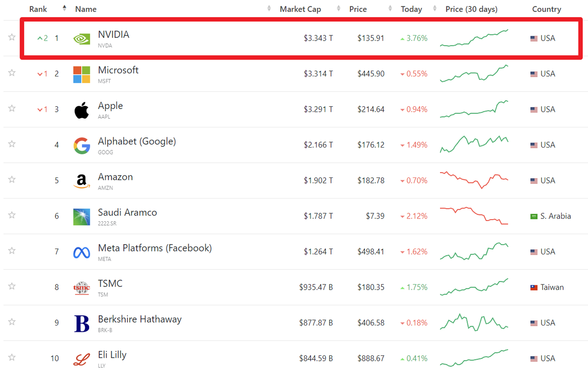Click the Alphabet Google logo icon
Viewport: 588px width, 376px height.
coord(82,146)
